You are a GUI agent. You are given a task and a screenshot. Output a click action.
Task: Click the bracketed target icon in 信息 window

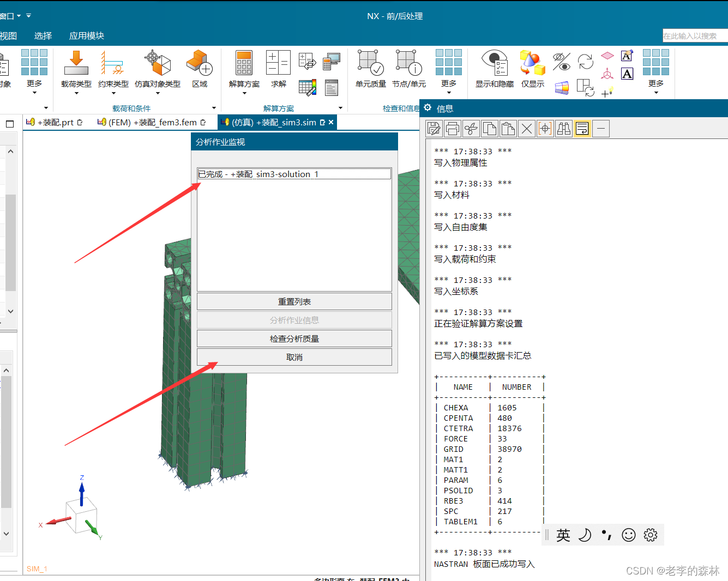coord(545,129)
